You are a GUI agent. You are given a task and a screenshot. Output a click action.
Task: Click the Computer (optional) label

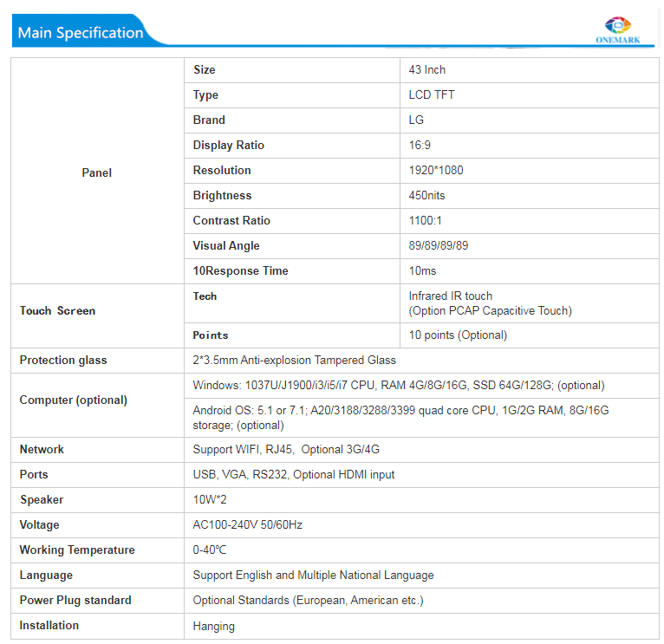pyautogui.click(x=74, y=400)
